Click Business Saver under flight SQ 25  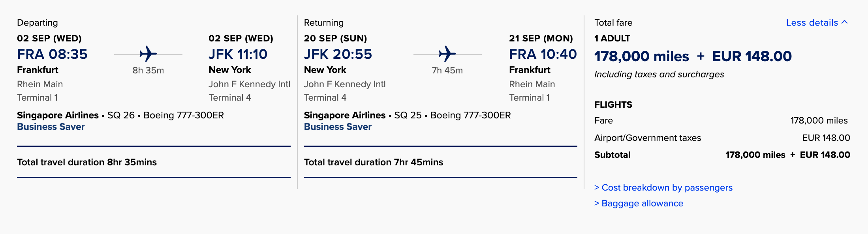(x=338, y=127)
